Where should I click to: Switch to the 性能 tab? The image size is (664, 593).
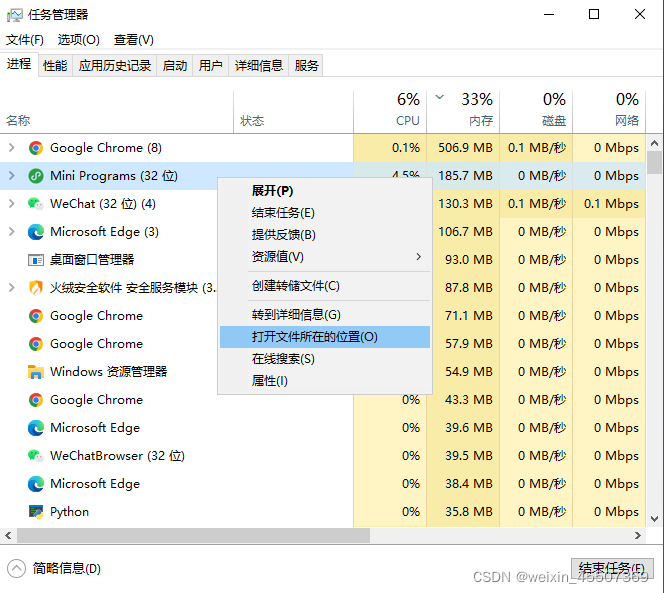click(x=55, y=66)
